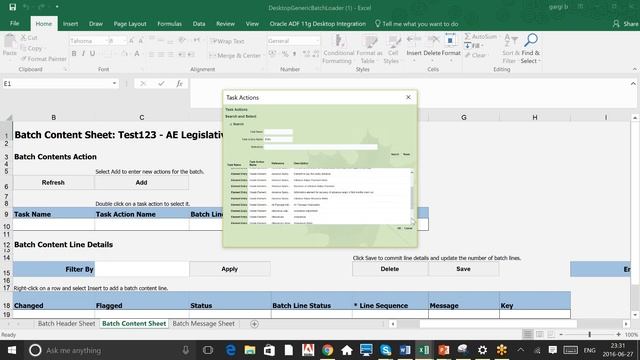Switch to the Formulas tab
Image resolution: width=640 pixels, height=360 pixels.
[169, 24]
